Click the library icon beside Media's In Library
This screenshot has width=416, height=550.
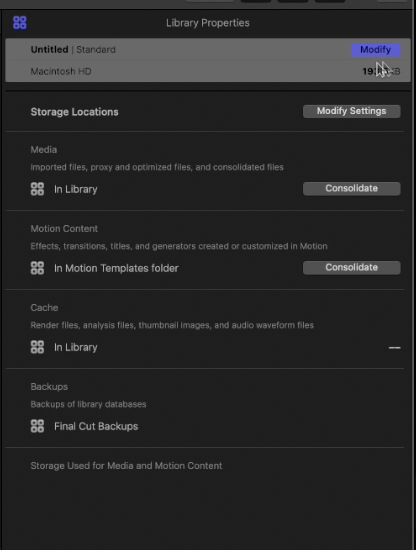tap(37, 189)
